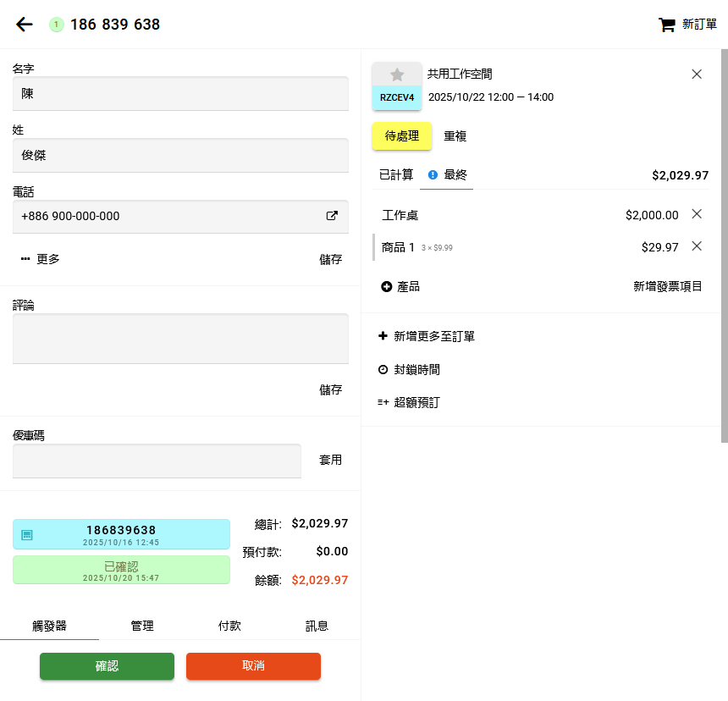Screen dimensions: 728x701
Task: Delete the 商品 1 invoice line
Action: click(697, 246)
